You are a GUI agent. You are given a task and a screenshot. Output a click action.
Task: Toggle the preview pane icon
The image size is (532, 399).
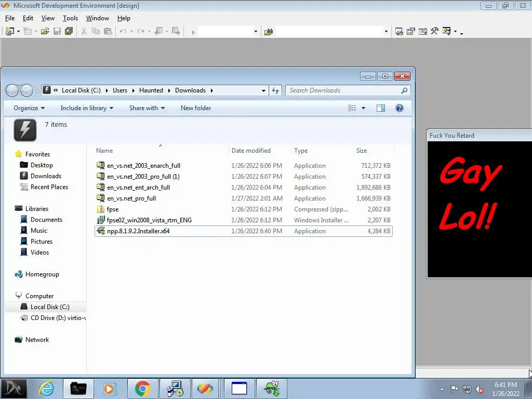click(x=381, y=108)
